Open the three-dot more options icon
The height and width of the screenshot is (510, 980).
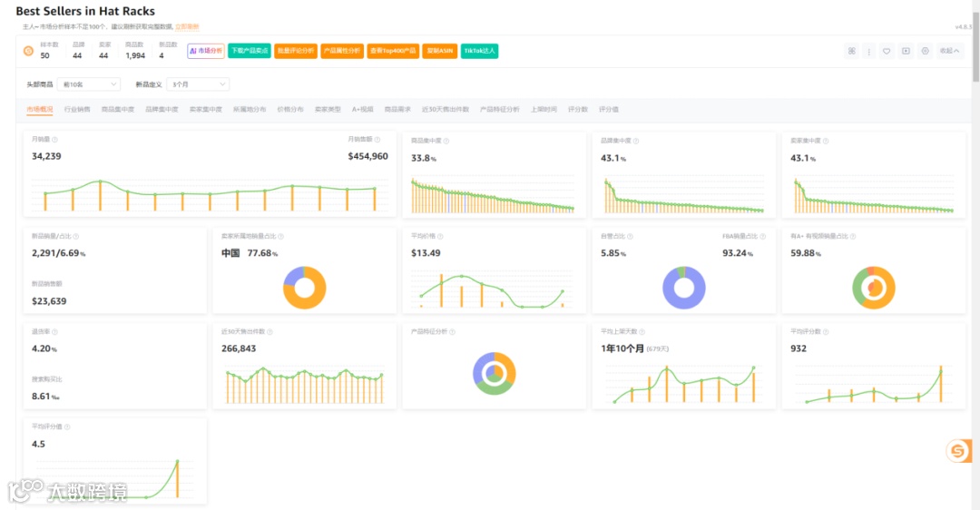point(868,52)
